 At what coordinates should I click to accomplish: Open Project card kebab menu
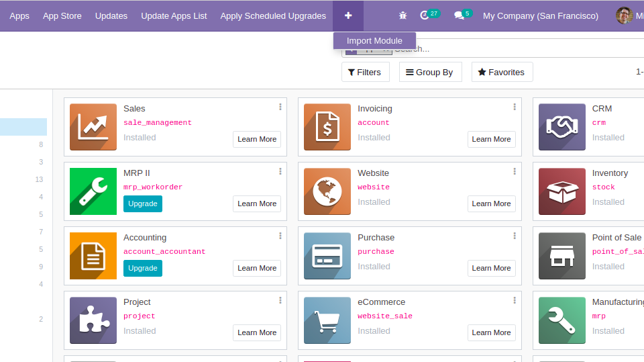[x=280, y=300]
